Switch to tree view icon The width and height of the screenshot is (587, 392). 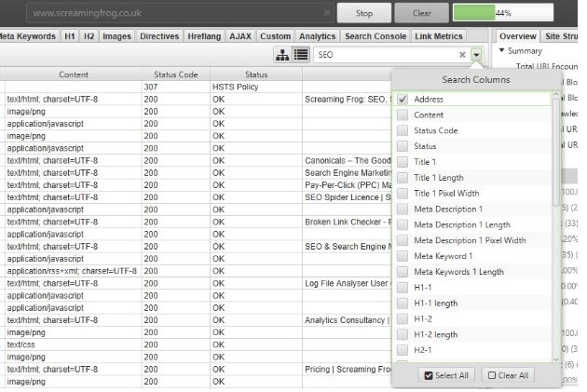pos(282,55)
